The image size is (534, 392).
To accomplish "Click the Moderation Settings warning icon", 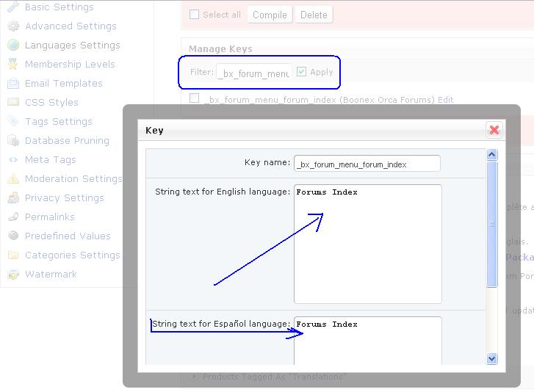I will 13,178.
